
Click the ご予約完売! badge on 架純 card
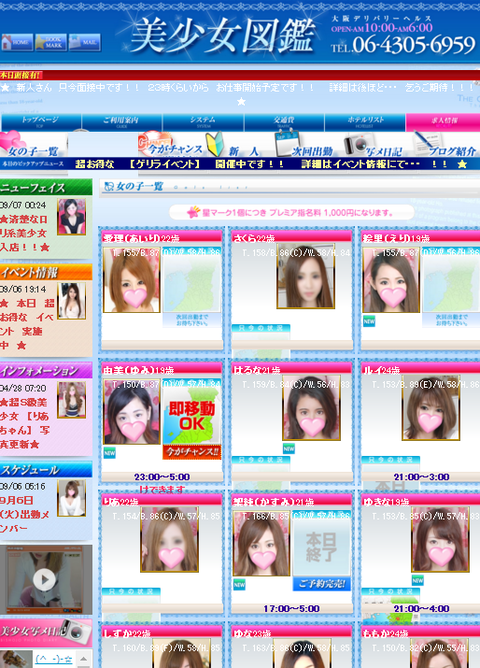tap(322, 584)
